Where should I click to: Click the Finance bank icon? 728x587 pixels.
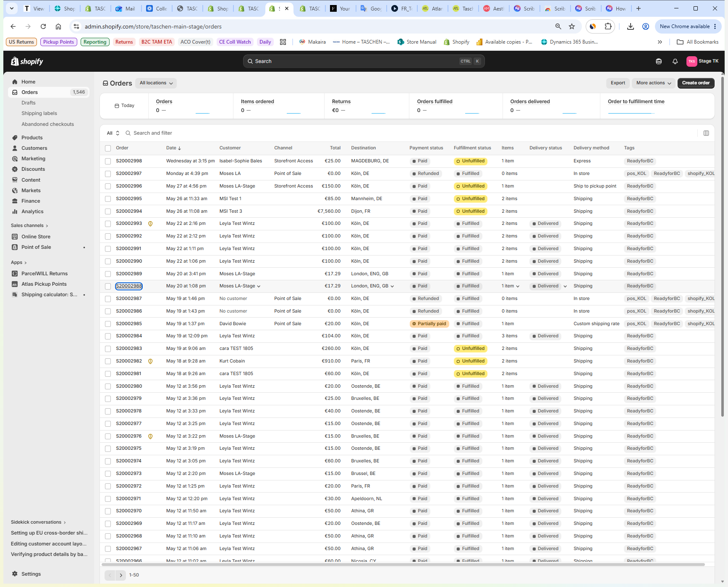pyautogui.click(x=15, y=201)
